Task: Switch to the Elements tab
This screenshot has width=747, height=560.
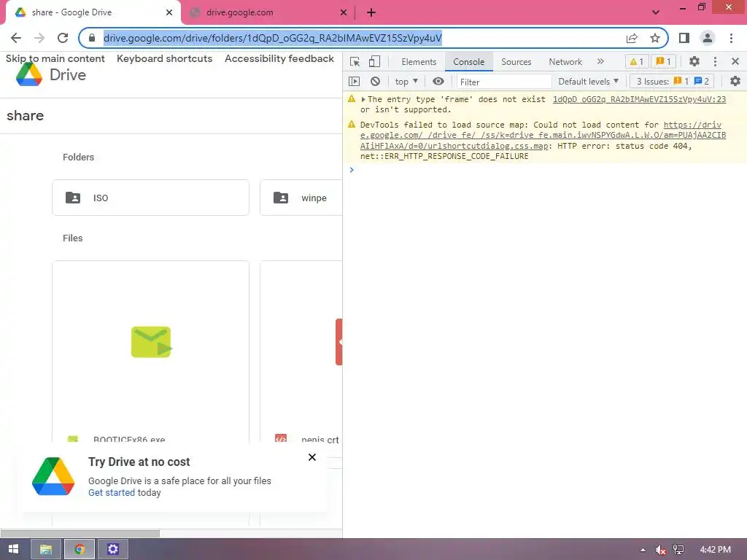Action: [419, 62]
